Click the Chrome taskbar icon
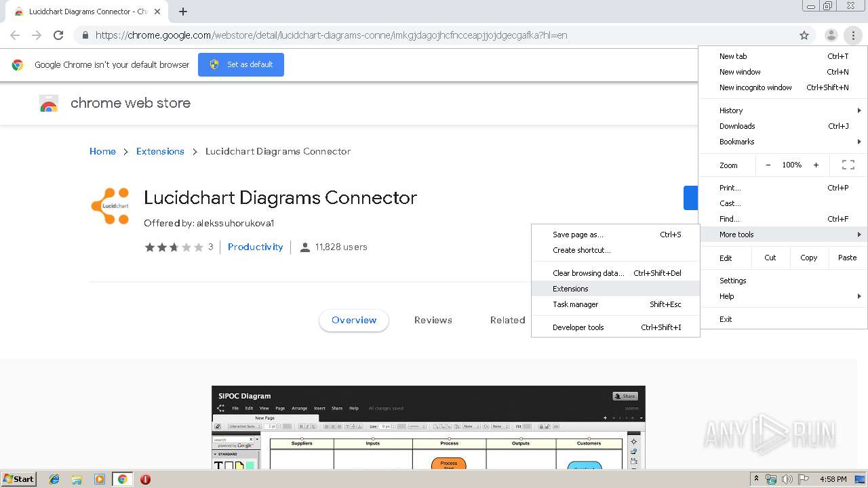 coord(122,479)
